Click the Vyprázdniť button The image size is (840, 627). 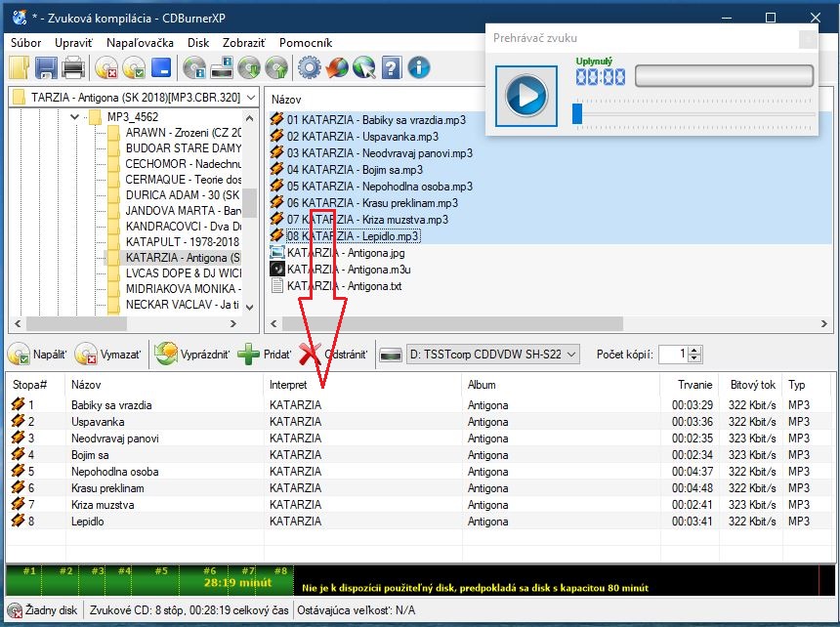pyautogui.click(x=191, y=354)
